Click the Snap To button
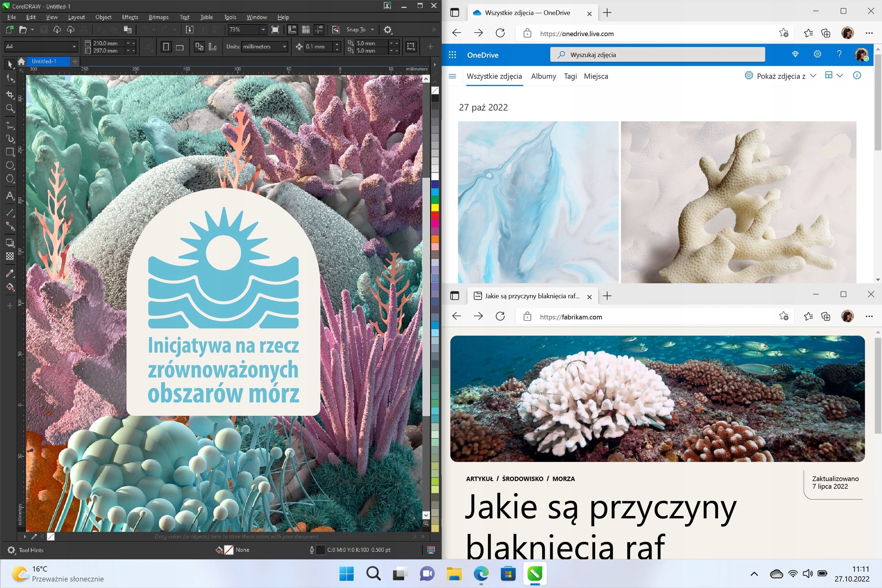The image size is (882, 588). (x=356, y=30)
